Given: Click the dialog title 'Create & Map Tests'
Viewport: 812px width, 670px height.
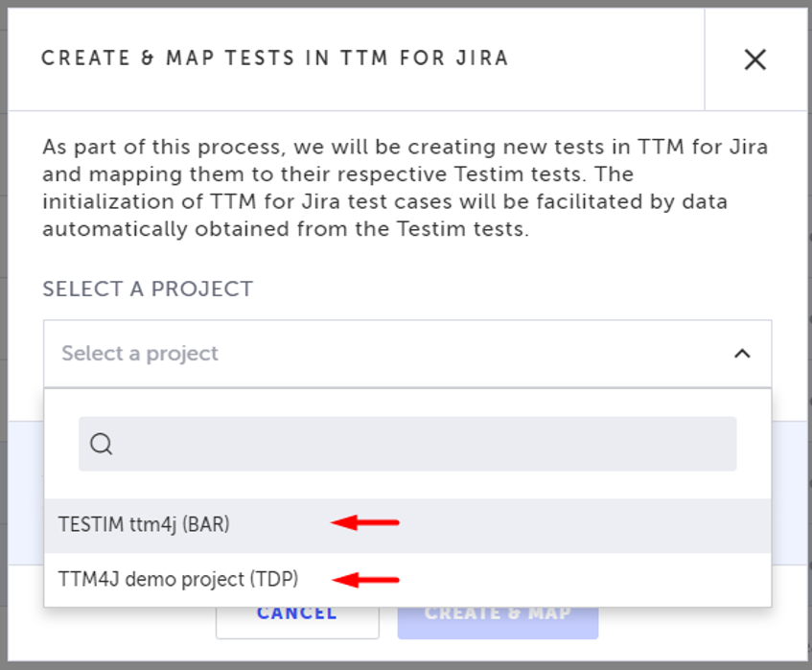Looking at the screenshot, I should pyautogui.click(x=274, y=58).
